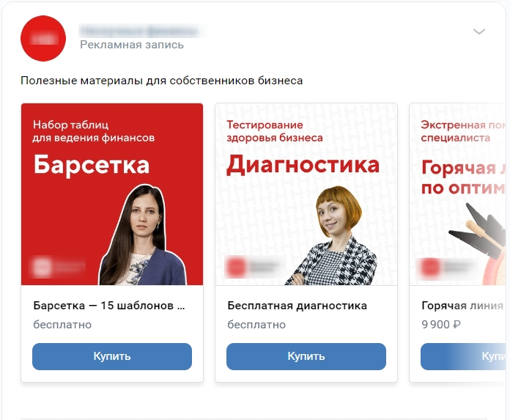Click 'бесплатно' under Бесплатная диагностика
The height and width of the screenshot is (420, 510).
coord(256,325)
